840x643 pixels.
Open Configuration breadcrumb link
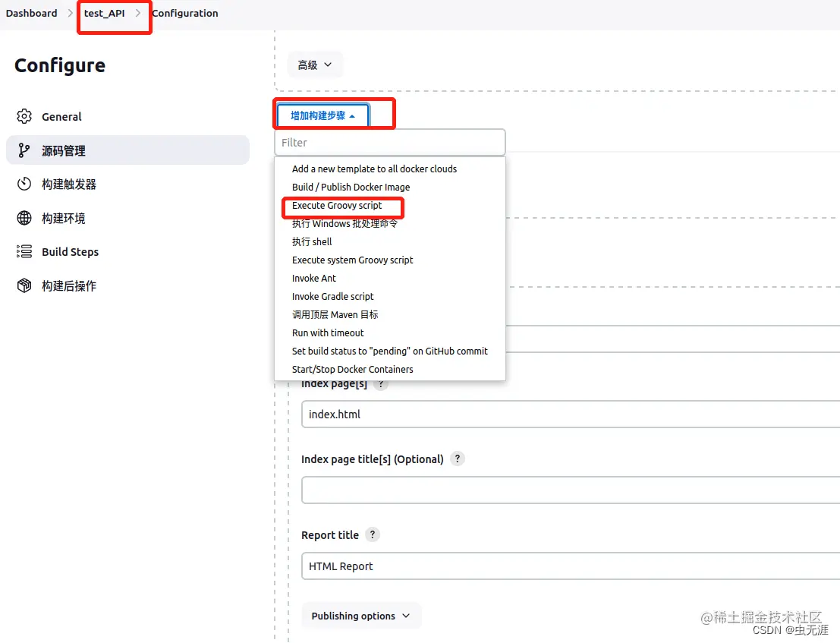click(185, 13)
